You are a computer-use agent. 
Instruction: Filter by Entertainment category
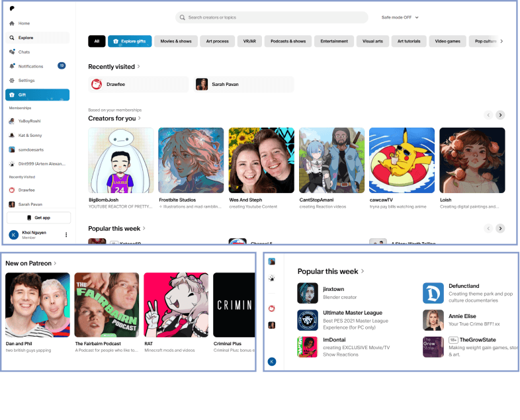click(x=334, y=42)
